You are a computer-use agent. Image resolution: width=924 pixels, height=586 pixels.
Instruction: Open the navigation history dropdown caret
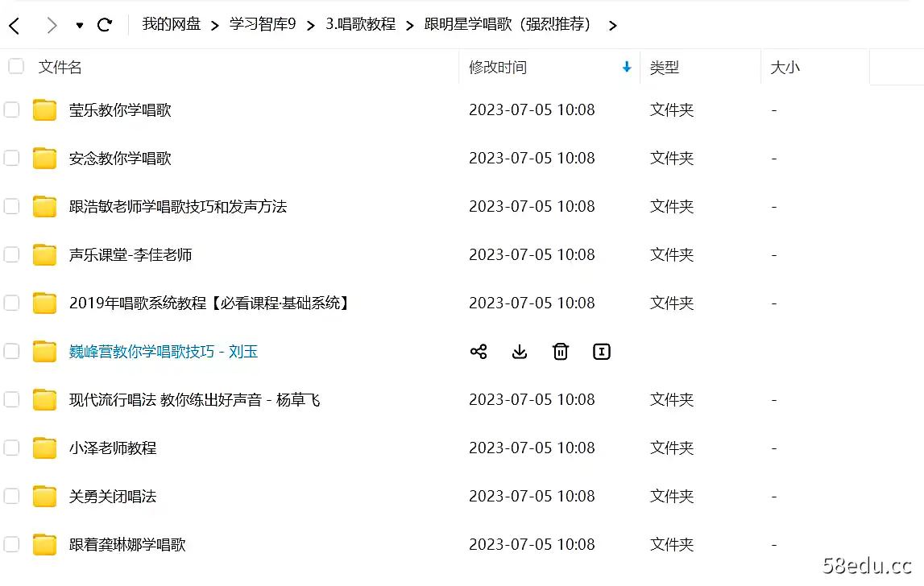pos(78,25)
